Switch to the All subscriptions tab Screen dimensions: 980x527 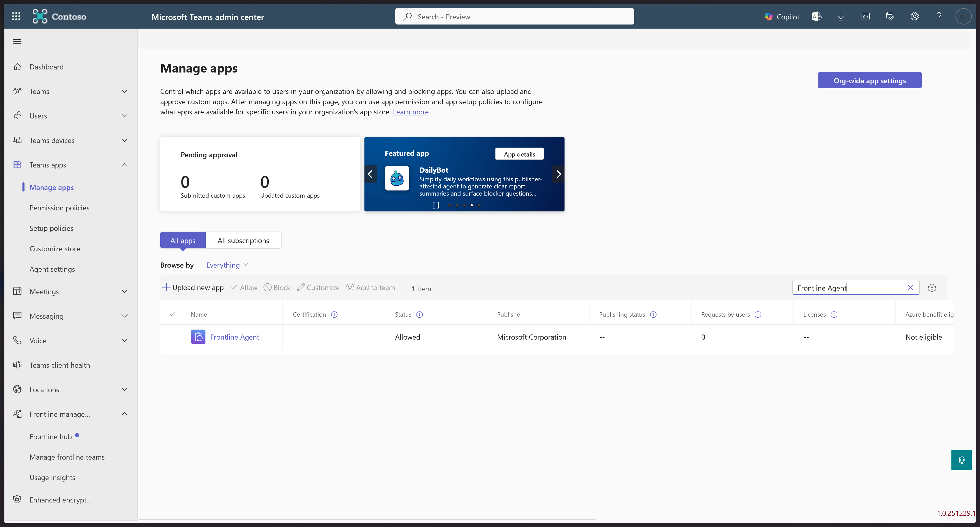pos(243,241)
